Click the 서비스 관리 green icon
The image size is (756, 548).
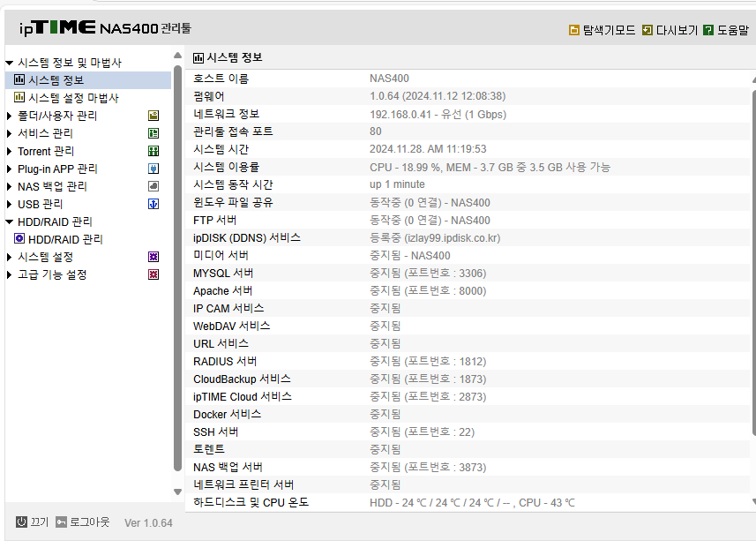tap(153, 133)
